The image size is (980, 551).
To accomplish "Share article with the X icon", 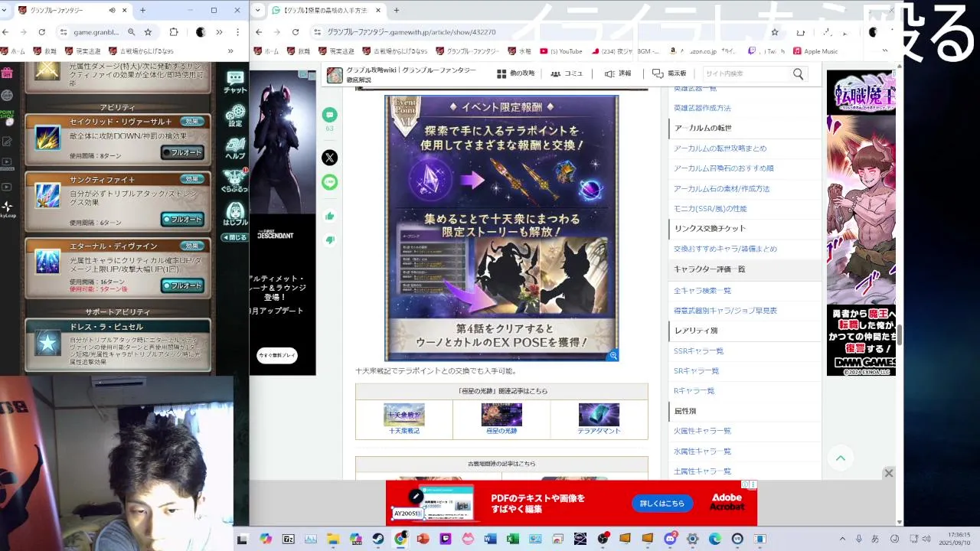I will pos(330,158).
